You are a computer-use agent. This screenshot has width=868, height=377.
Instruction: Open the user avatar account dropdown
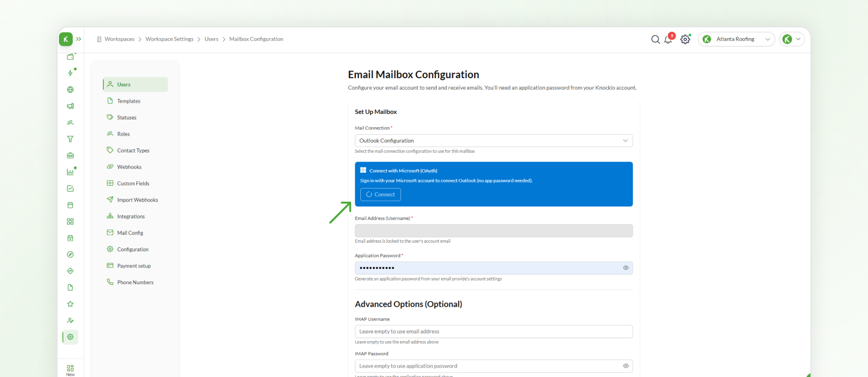pos(792,39)
